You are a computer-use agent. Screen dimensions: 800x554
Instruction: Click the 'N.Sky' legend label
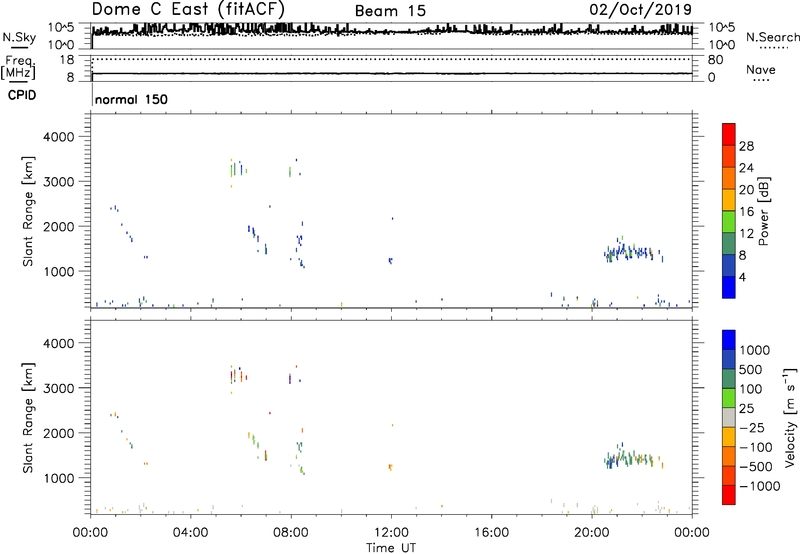[x=19, y=37]
